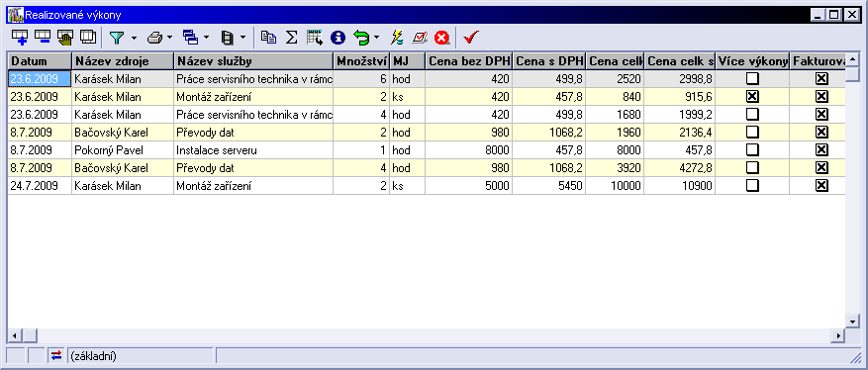
Task: Click the lightning bolt icon
Action: pyautogui.click(x=397, y=38)
